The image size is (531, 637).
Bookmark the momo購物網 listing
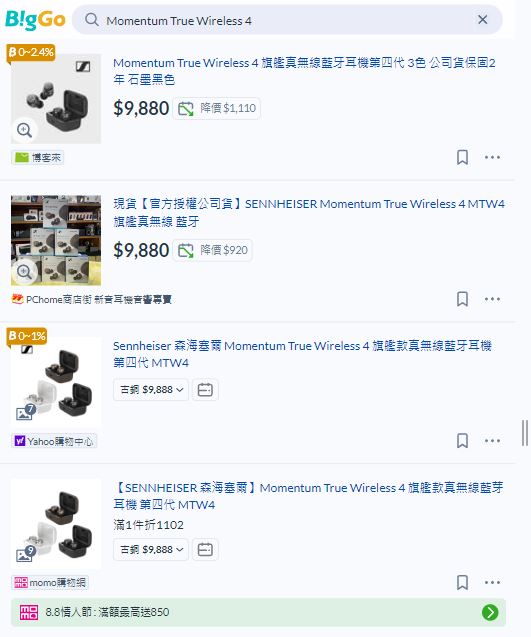(x=462, y=583)
